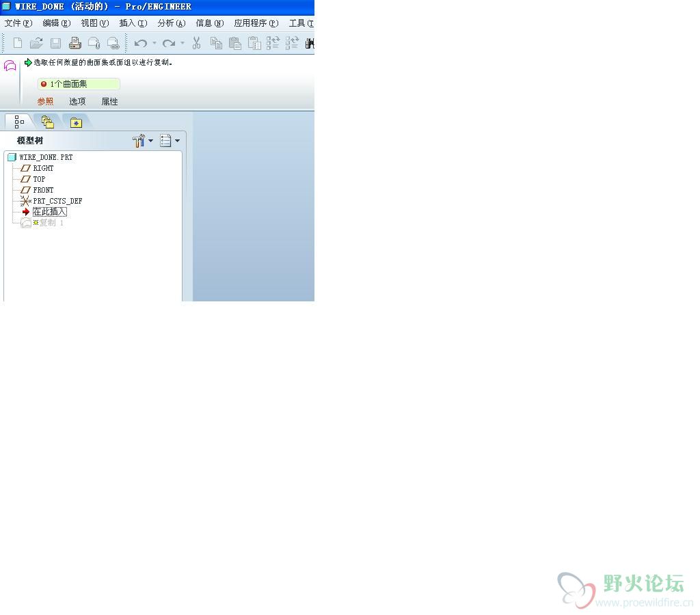
Task: Open the model tree Settings hammer dropdown
Action: point(143,141)
